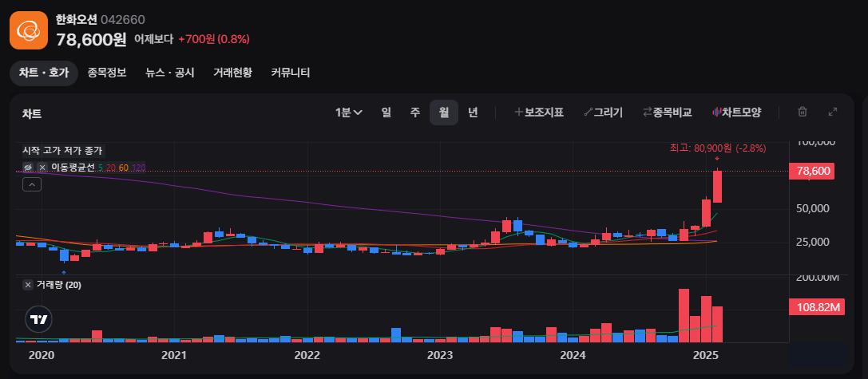868x379 pixels.
Task: Click the 78,600 current price label on axis
Action: click(811, 171)
